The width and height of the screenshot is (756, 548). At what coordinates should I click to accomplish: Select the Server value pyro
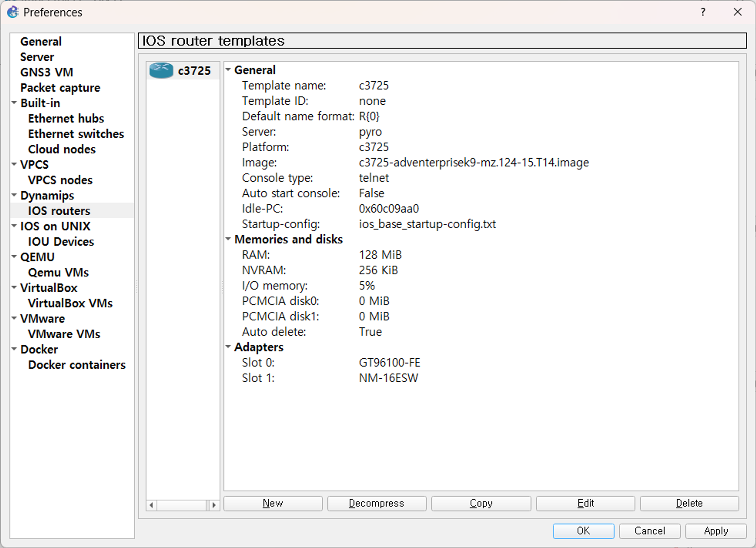click(x=370, y=132)
